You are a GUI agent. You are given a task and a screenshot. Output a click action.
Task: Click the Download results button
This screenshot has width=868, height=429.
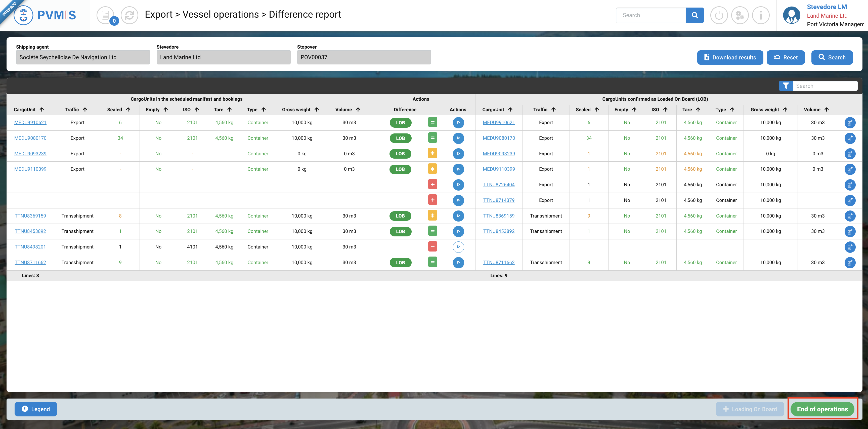(730, 57)
